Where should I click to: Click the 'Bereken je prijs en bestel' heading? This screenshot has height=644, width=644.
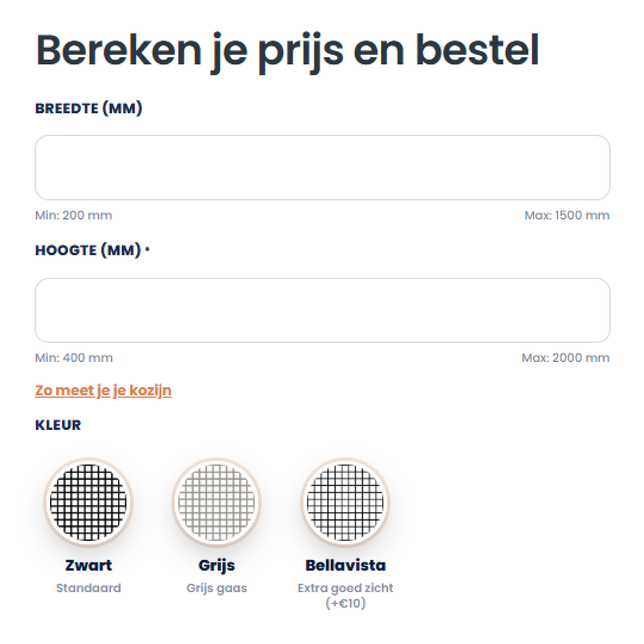click(287, 52)
